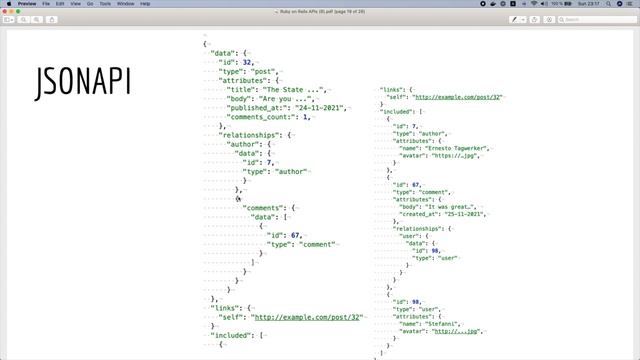Click the "comments_count": 1 line

tap(268, 117)
